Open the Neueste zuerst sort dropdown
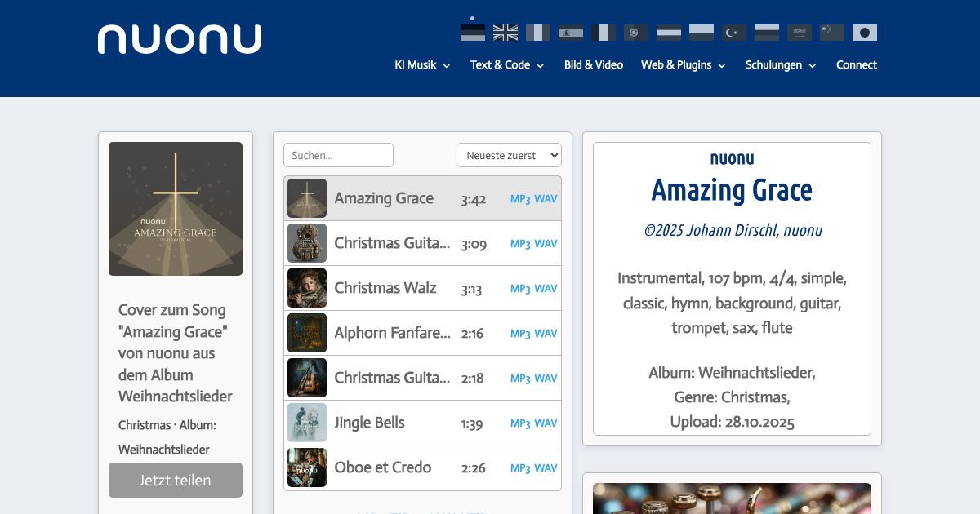The height and width of the screenshot is (514, 980). 509,155
